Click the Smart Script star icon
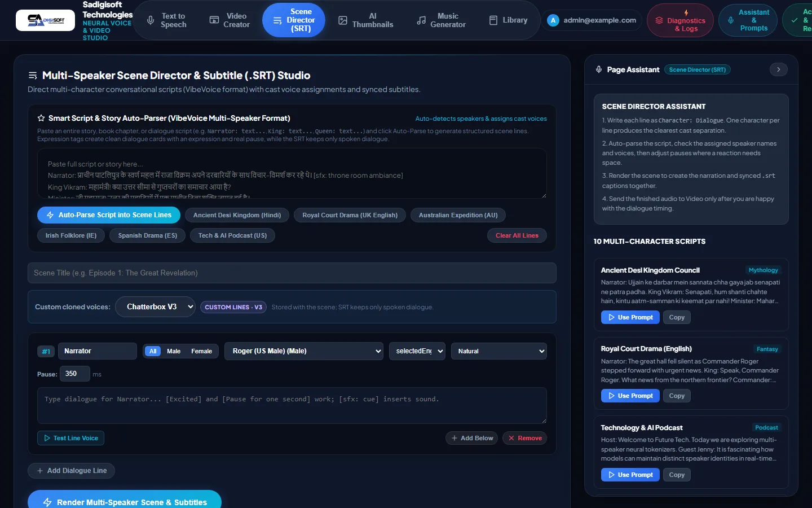This screenshot has height=508, width=812. coord(41,118)
